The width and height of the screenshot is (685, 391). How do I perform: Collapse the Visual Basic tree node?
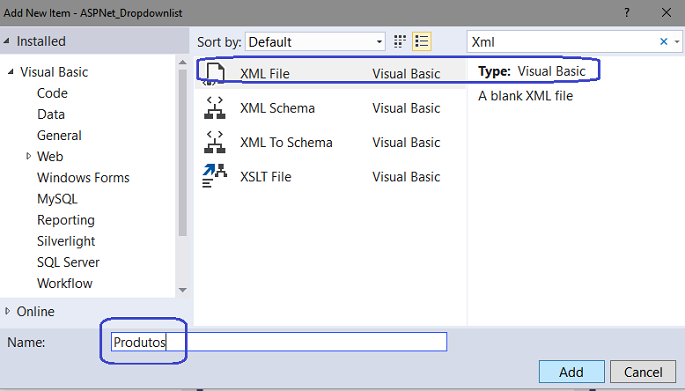point(11,72)
